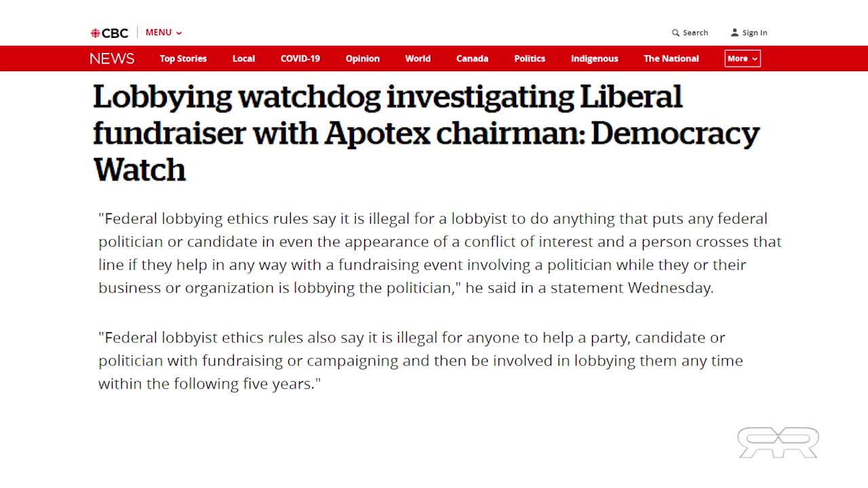Click the RR watermark logo
This screenshot has width=868, height=488.
[778, 443]
